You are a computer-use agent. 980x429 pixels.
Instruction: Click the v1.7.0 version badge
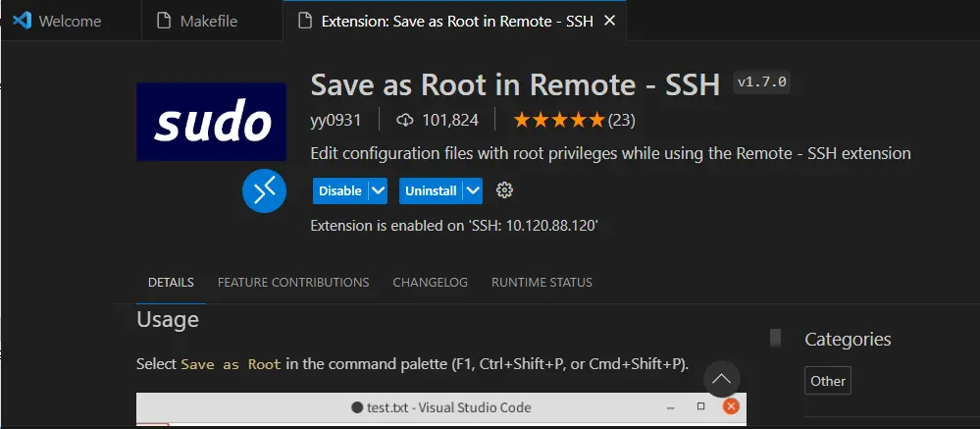click(x=761, y=81)
